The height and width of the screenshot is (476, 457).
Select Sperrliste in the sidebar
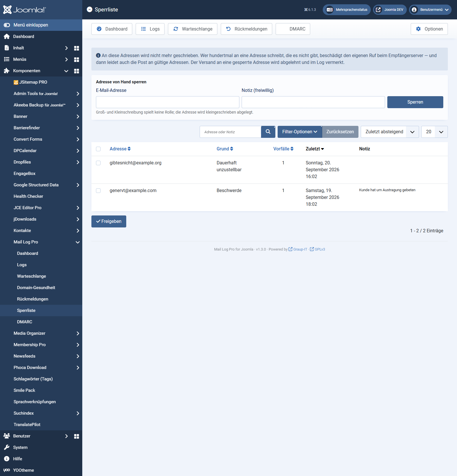41,310
